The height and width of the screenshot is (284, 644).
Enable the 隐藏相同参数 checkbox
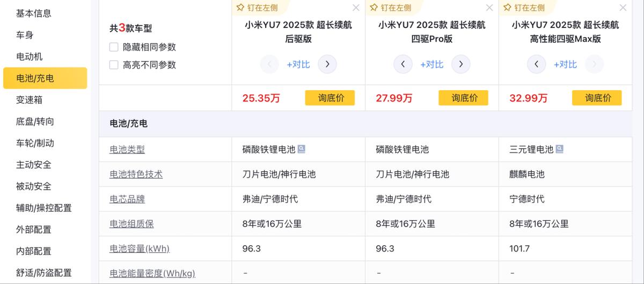(x=114, y=47)
